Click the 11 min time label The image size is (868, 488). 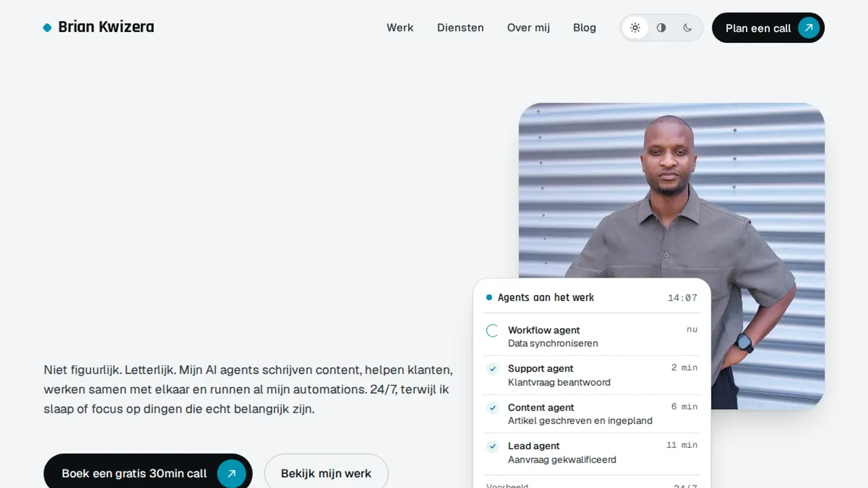tap(682, 445)
